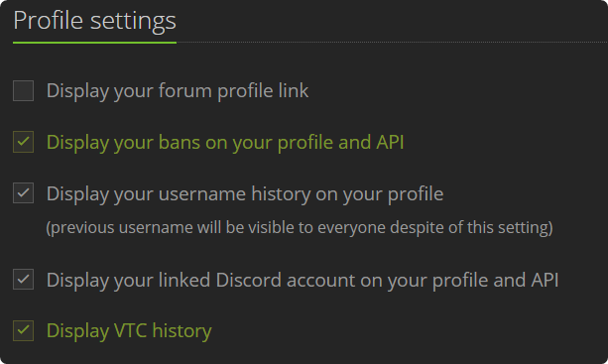The width and height of the screenshot is (608, 364).
Task: Click the green 'Display VTC history' label
Action: [129, 331]
